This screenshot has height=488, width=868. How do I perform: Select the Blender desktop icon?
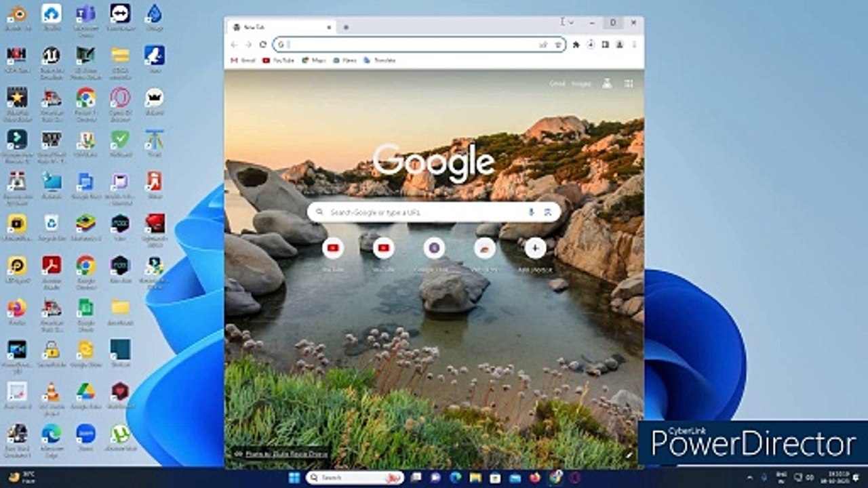[x=17, y=18]
